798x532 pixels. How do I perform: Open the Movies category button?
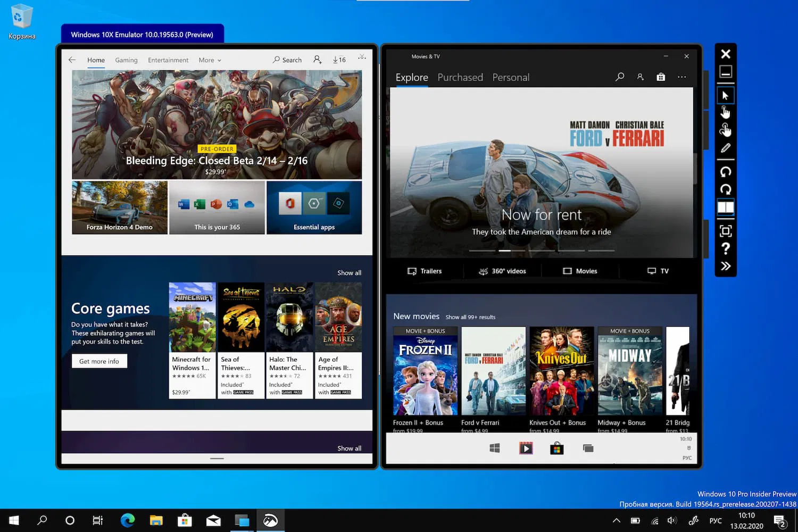point(580,271)
